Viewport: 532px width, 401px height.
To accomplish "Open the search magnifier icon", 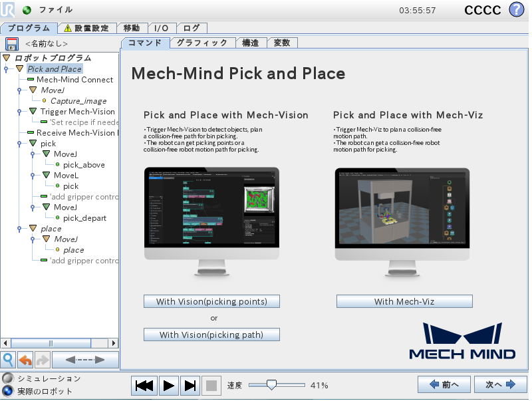I will click(8, 360).
